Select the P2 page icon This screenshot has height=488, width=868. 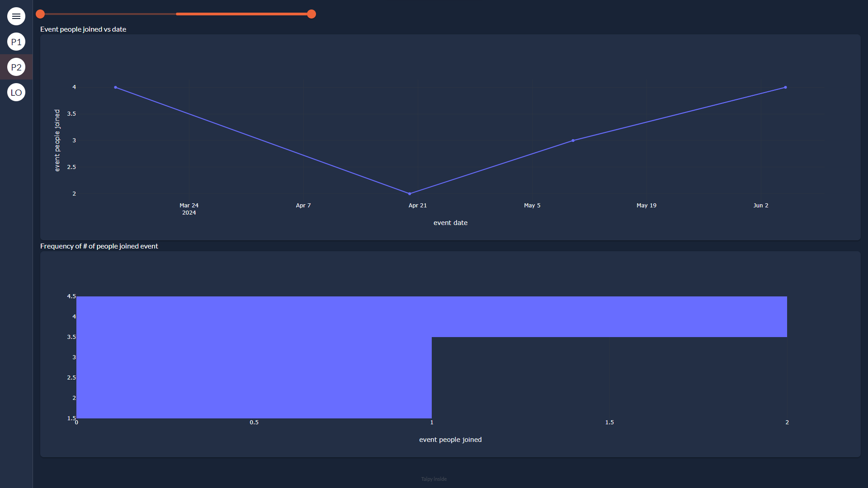pos(16,67)
